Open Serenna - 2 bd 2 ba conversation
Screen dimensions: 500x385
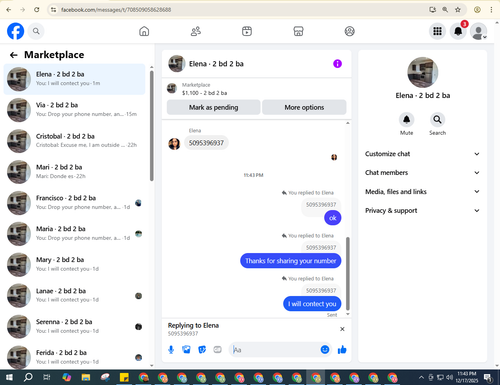tap(75, 327)
